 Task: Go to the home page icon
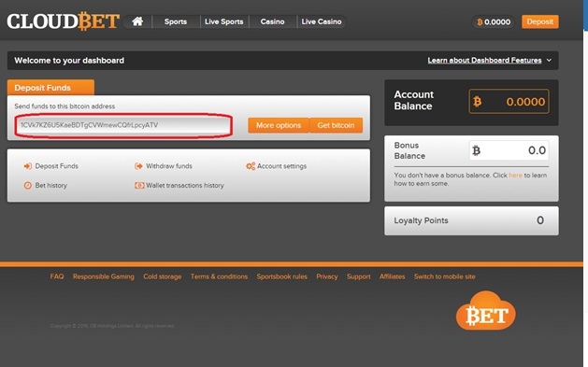click(x=137, y=21)
